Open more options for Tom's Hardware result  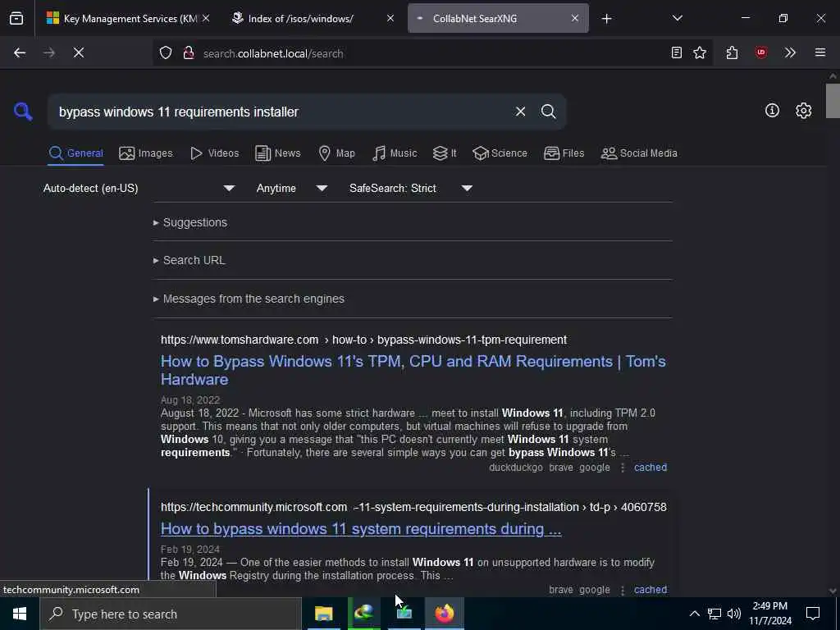[622, 468]
